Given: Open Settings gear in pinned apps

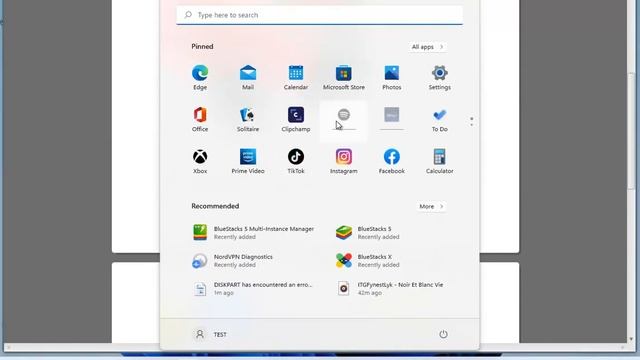Looking at the screenshot, I should (440, 78).
